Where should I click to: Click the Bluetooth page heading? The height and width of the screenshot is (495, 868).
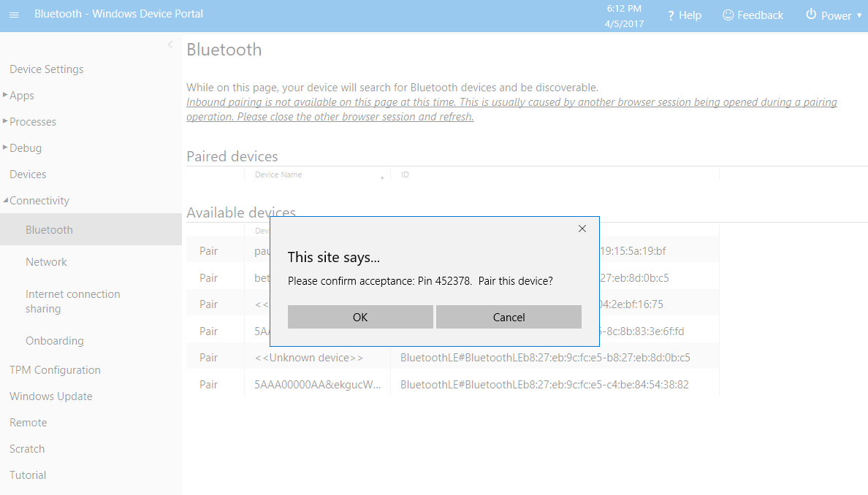224,49
